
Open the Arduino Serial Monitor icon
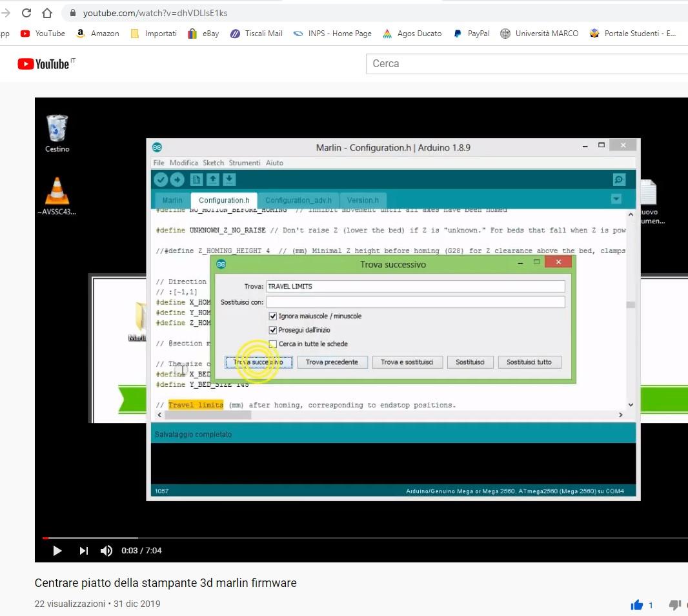[x=619, y=180]
